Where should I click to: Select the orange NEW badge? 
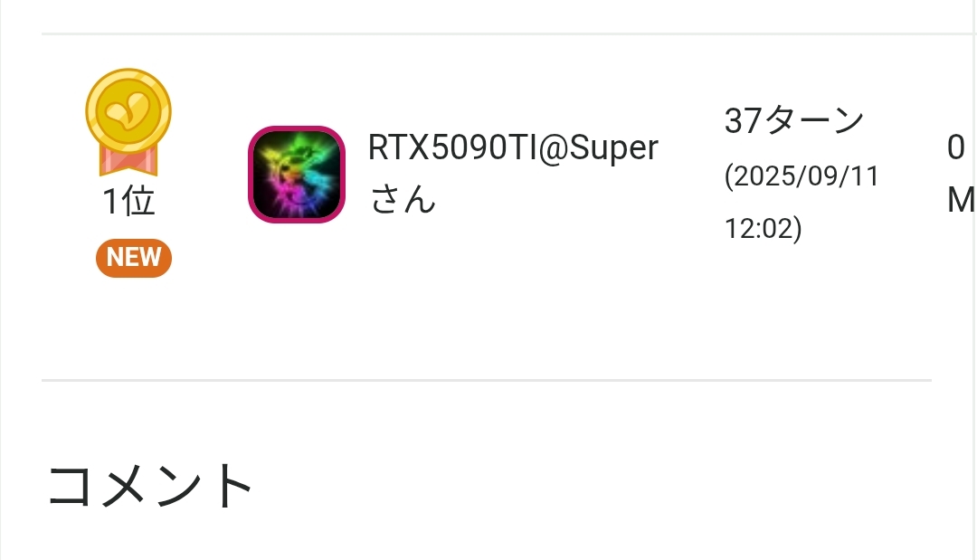(x=133, y=257)
